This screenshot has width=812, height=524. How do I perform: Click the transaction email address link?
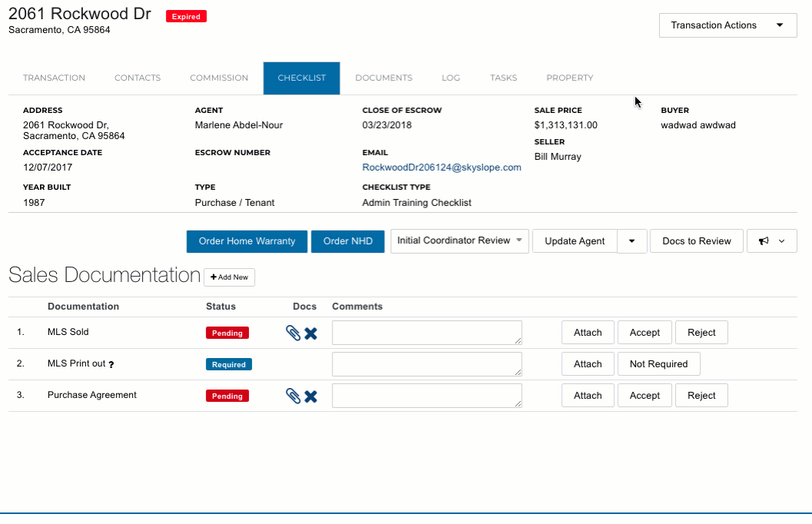click(x=442, y=167)
